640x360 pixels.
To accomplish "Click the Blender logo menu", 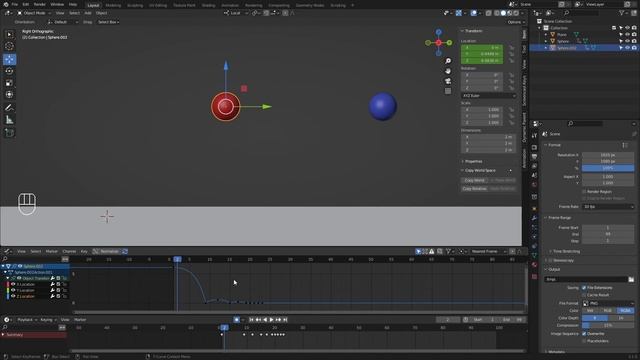I will [5, 4].
